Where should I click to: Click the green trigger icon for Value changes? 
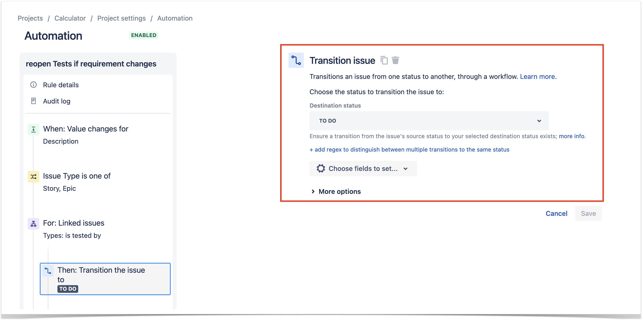point(33,130)
